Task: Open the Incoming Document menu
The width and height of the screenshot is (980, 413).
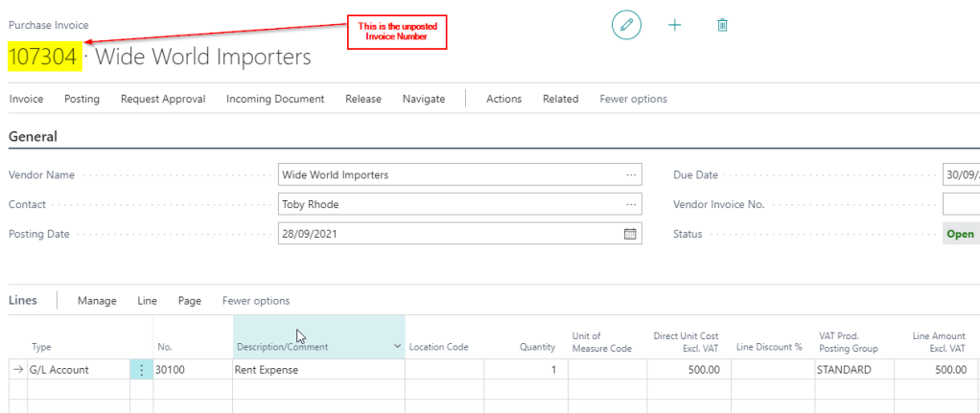Action: coord(275,99)
